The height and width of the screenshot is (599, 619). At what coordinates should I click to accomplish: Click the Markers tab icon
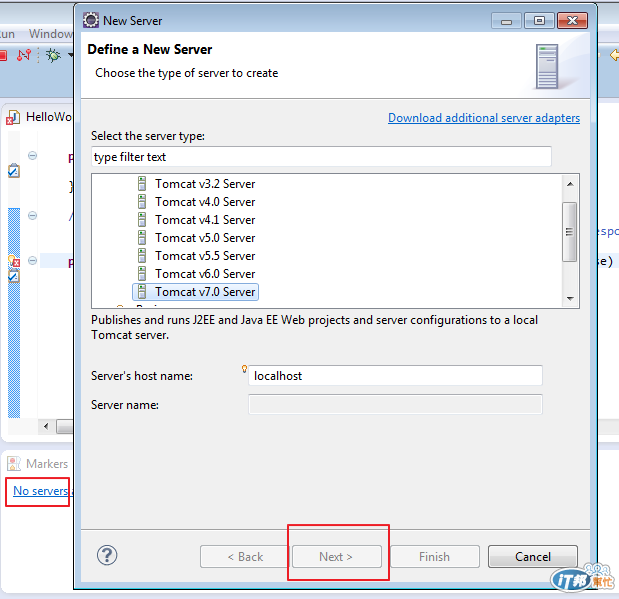coord(14,464)
